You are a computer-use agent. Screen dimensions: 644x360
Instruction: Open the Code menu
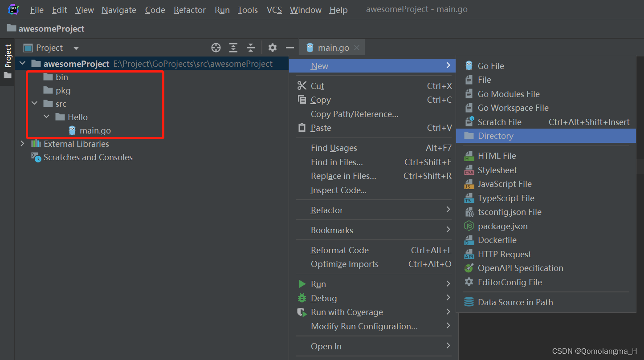pos(155,10)
